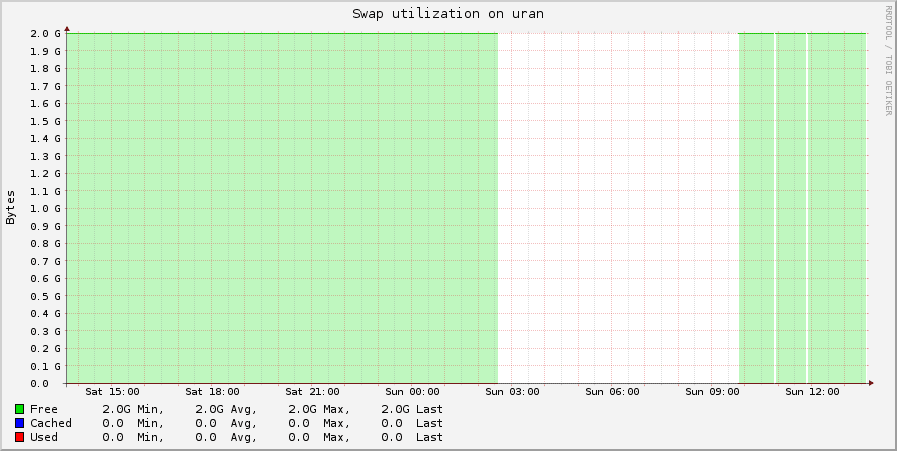Click the blue Cached legend swatch
Image resolution: width=897 pixels, height=451 pixels.
click(19, 424)
